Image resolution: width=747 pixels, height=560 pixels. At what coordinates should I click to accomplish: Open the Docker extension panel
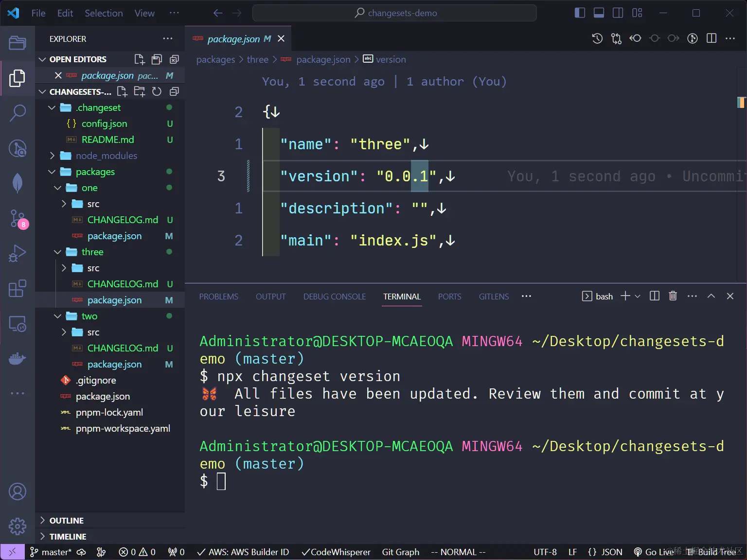pos(18,358)
